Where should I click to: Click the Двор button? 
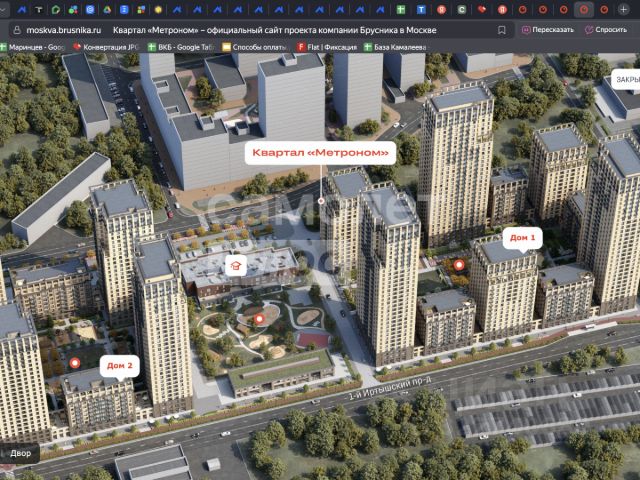tap(20, 453)
